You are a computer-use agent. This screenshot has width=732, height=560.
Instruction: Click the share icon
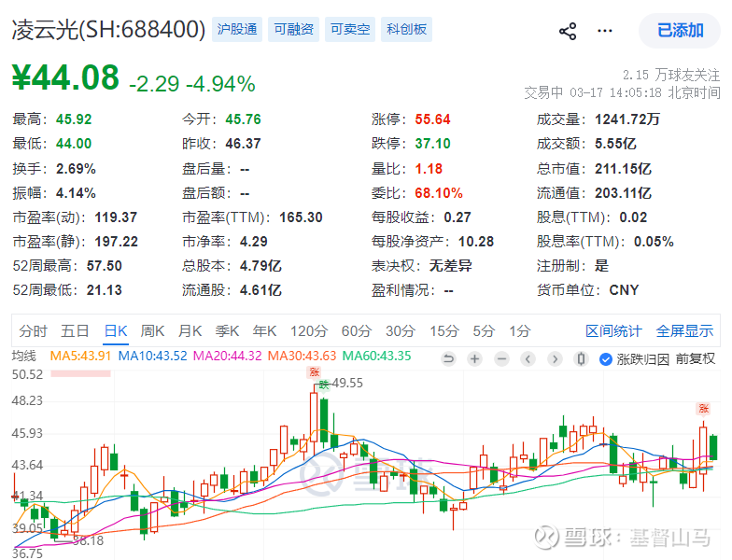coord(568,32)
